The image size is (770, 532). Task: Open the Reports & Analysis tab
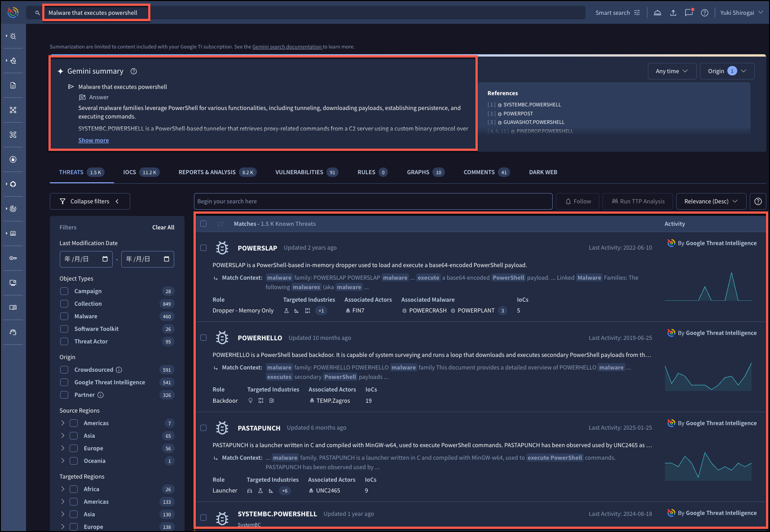(217, 172)
